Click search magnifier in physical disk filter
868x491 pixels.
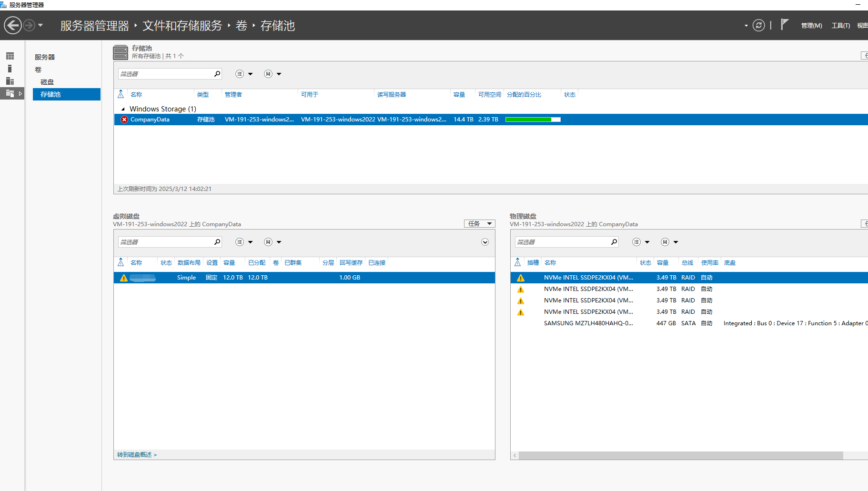pos(614,242)
